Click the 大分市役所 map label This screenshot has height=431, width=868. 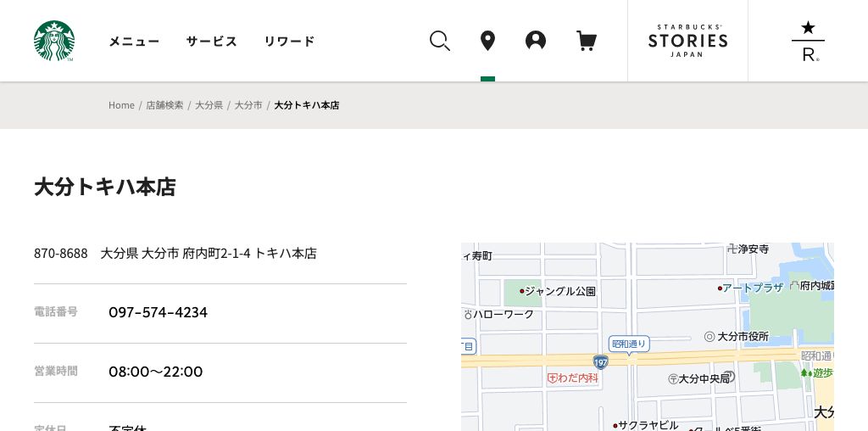tap(737, 336)
